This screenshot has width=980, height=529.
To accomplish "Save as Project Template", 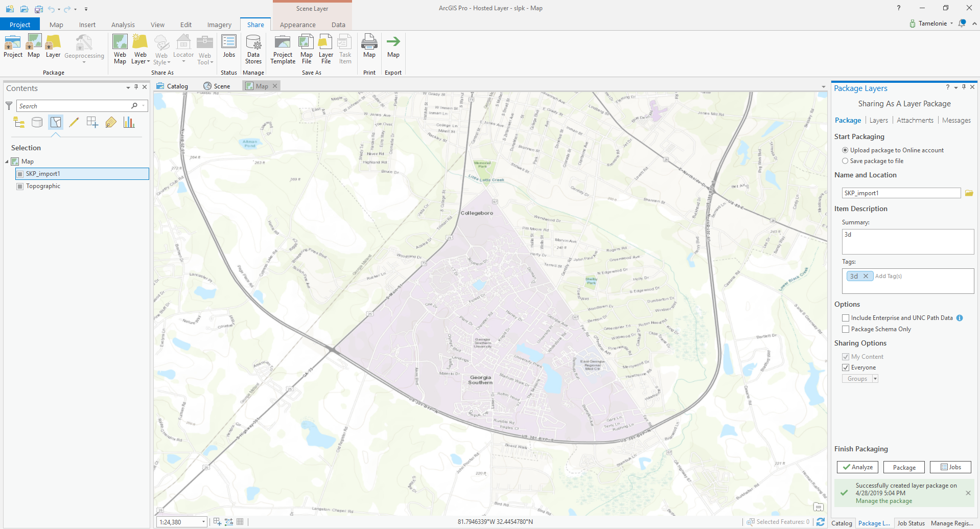I will 283,49.
